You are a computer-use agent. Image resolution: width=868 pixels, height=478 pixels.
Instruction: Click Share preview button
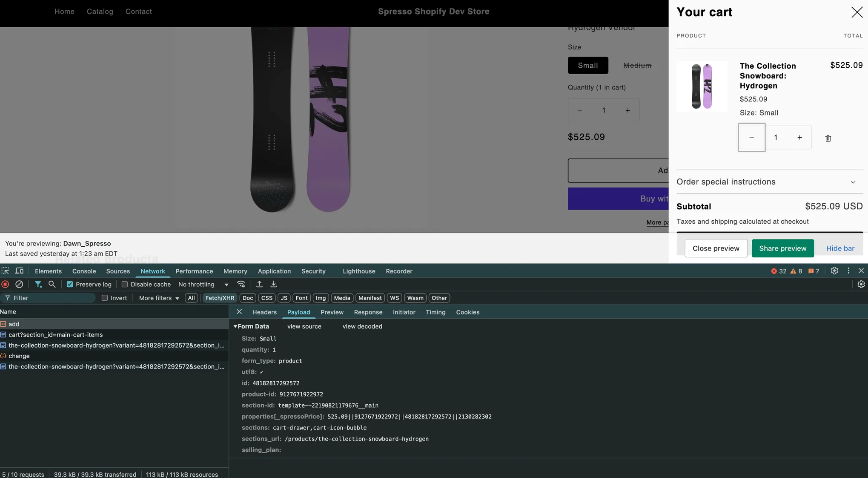[782, 248]
